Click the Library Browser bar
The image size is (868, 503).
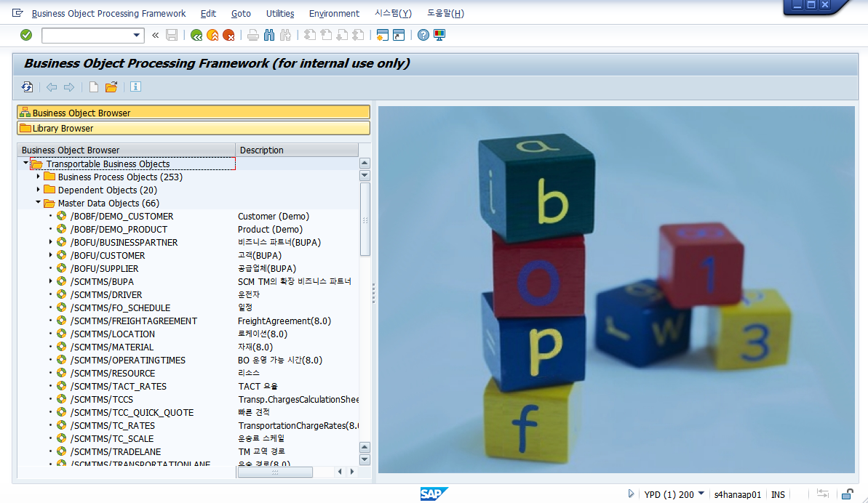194,128
